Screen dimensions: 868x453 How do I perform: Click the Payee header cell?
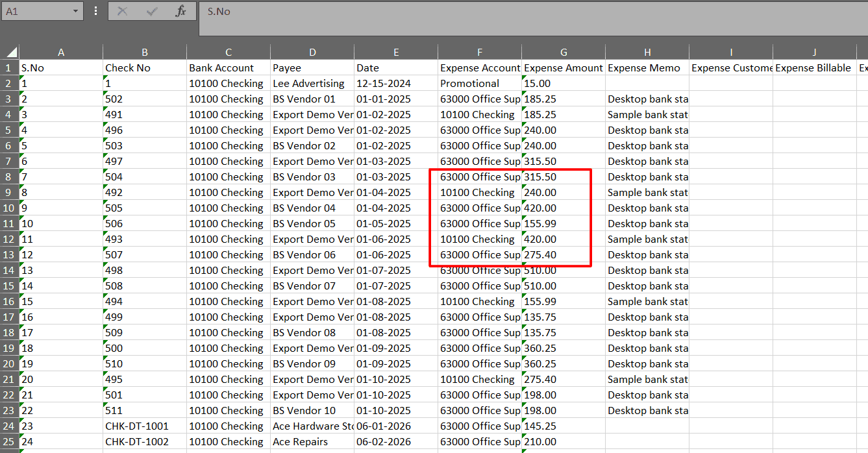tap(312, 68)
